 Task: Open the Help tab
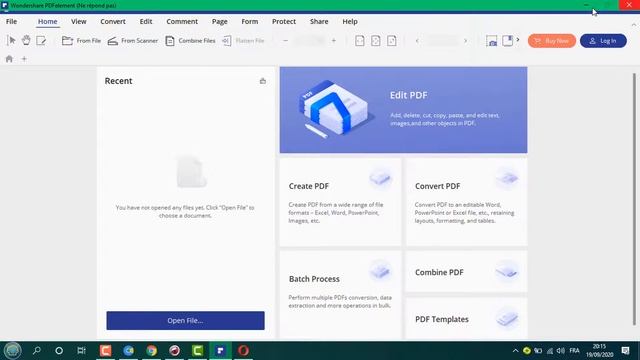pos(350,21)
